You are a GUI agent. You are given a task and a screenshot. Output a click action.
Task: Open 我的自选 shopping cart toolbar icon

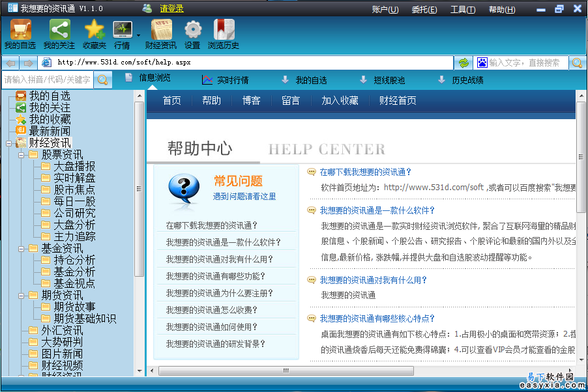[20, 30]
